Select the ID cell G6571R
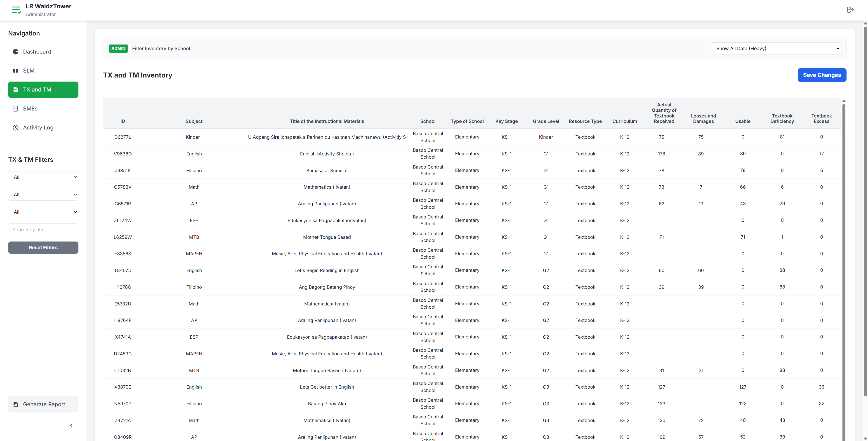The image size is (868, 441). [x=123, y=204]
